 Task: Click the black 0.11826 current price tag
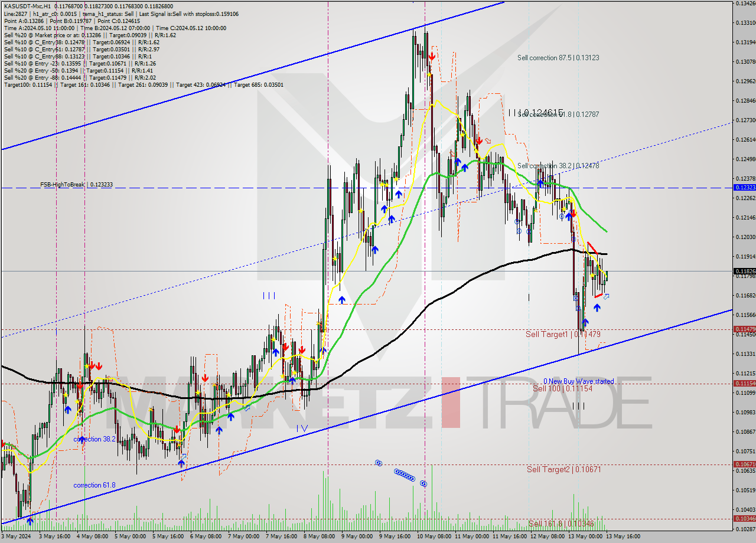[744, 271]
